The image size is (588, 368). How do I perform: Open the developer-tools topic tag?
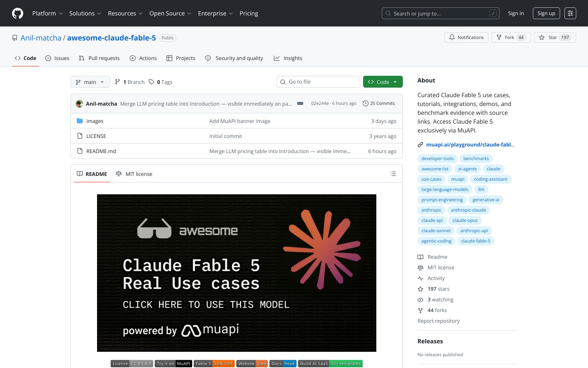click(437, 159)
